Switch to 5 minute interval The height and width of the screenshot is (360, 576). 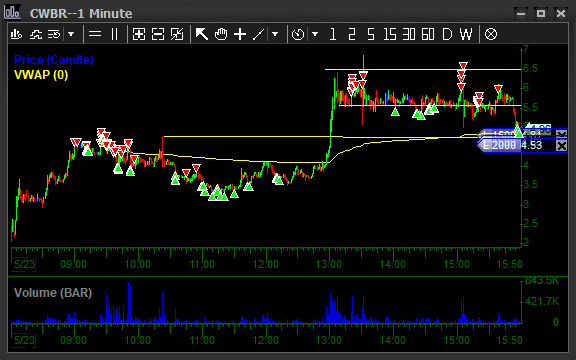coord(371,35)
